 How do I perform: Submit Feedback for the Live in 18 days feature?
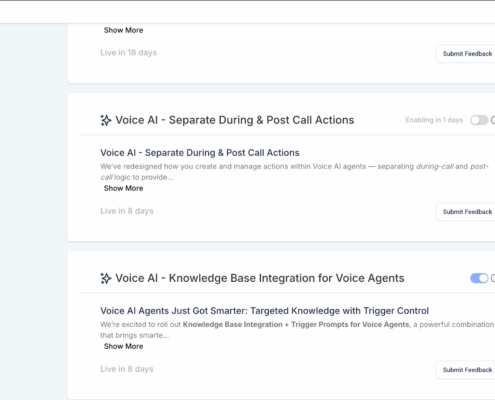467,54
